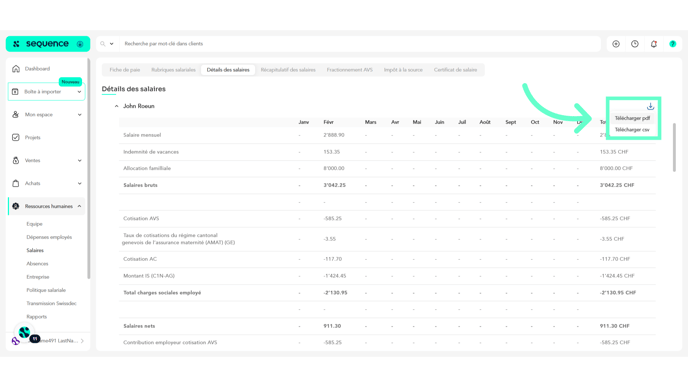Open the Absences submenu item

pyautogui.click(x=37, y=264)
